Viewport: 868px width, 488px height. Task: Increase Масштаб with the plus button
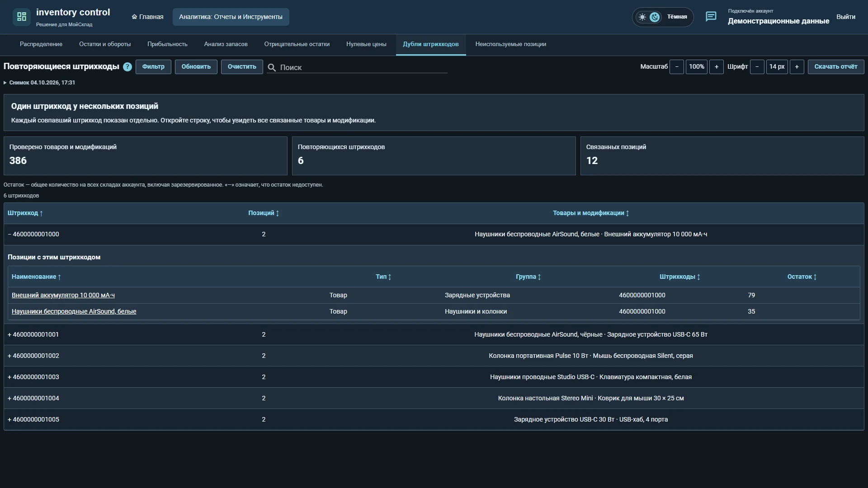[x=717, y=67]
